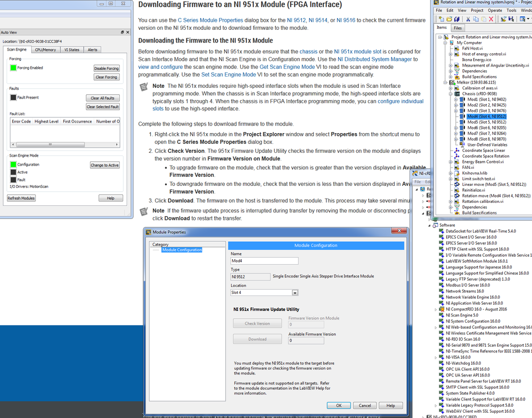Viewport: 532px width, 418px height.
Task: Select Mod8 (Slot 8, NI 9870) tree item
Action: tap(487, 139)
